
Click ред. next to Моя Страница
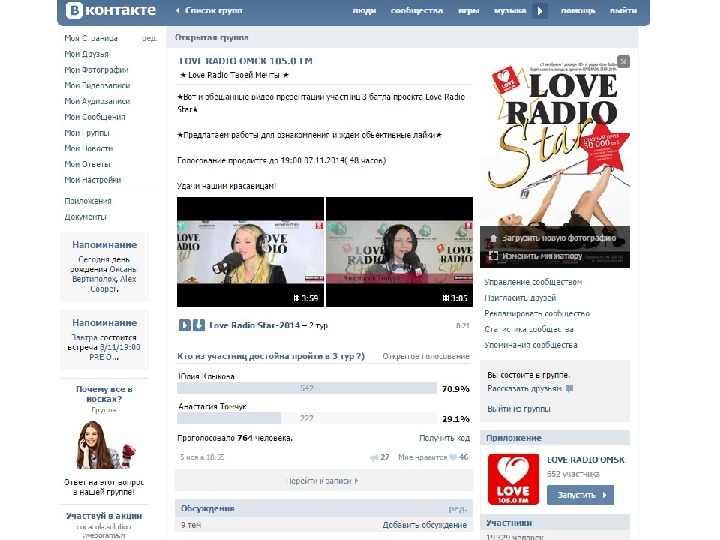point(150,38)
